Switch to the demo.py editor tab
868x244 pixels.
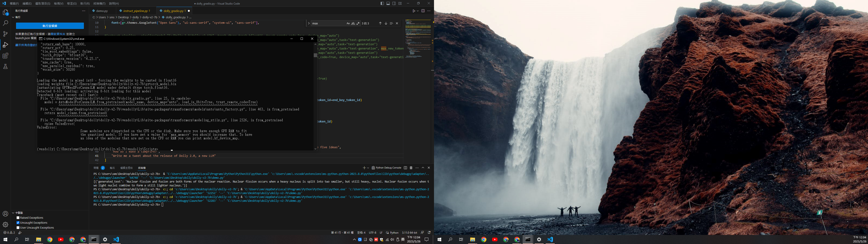click(102, 11)
